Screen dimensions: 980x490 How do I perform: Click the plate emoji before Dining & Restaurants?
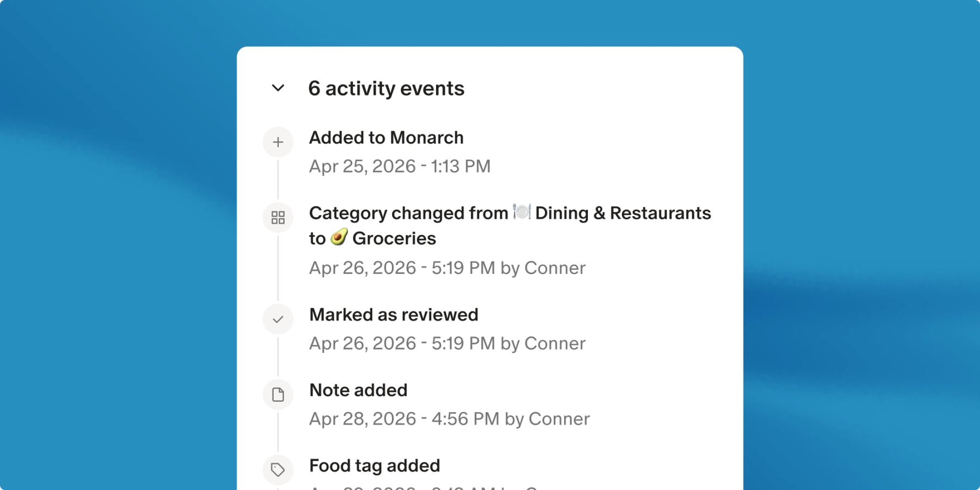(522, 212)
